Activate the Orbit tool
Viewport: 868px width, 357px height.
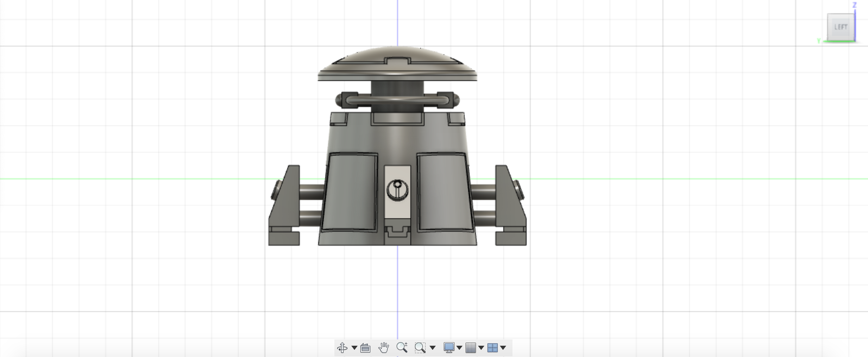(x=342, y=347)
